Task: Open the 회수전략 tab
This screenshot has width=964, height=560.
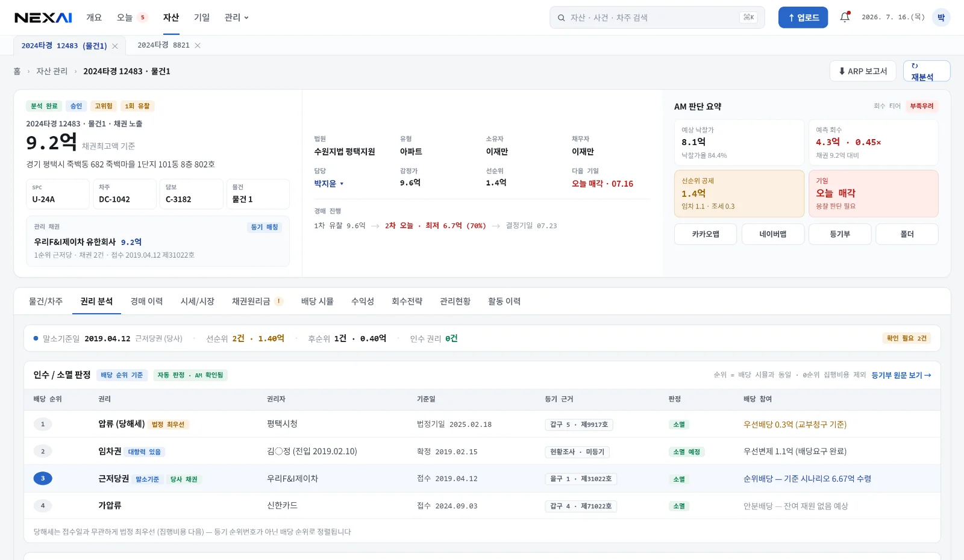Action: 407,301
